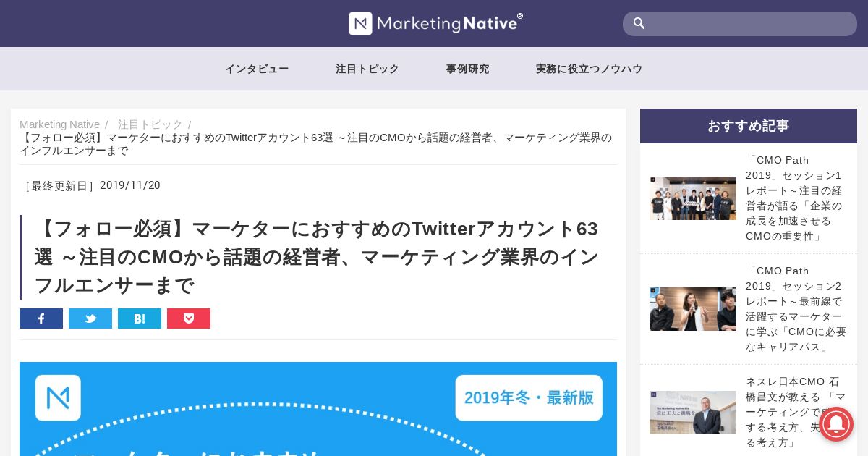Open the 注目トピック menu item
868x456 pixels.
(367, 69)
